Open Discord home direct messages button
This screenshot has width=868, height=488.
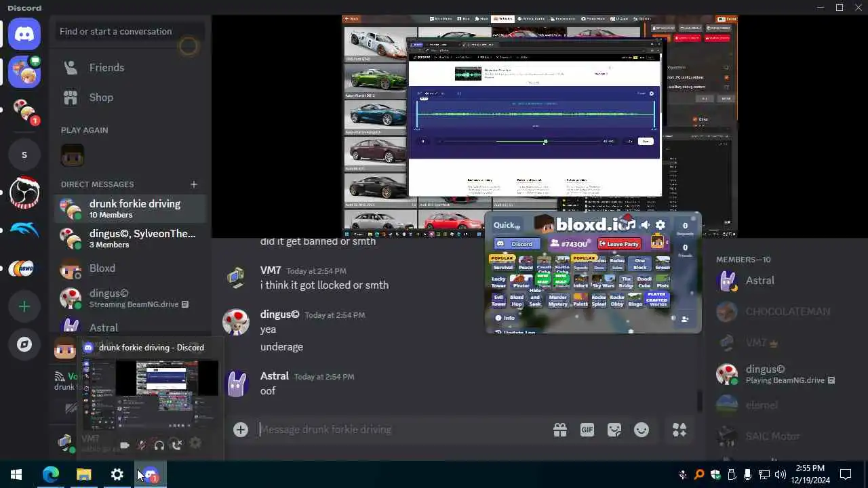24,33
